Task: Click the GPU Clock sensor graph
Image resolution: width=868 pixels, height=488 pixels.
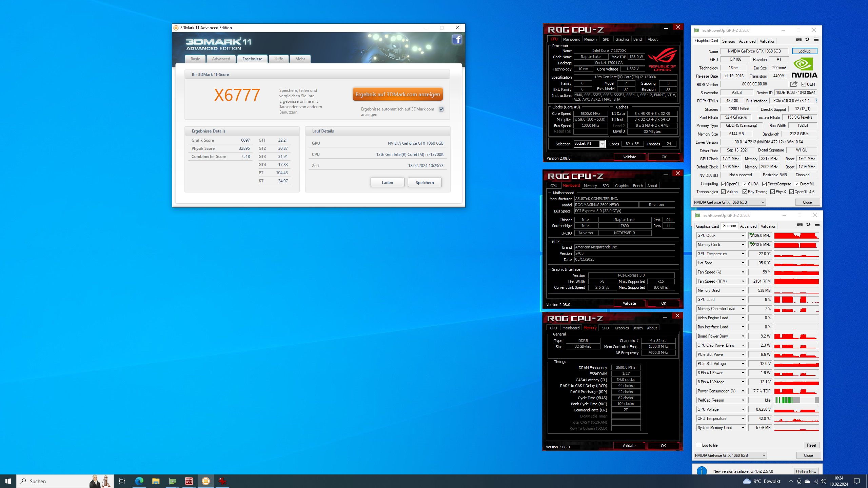Action: click(x=796, y=236)
